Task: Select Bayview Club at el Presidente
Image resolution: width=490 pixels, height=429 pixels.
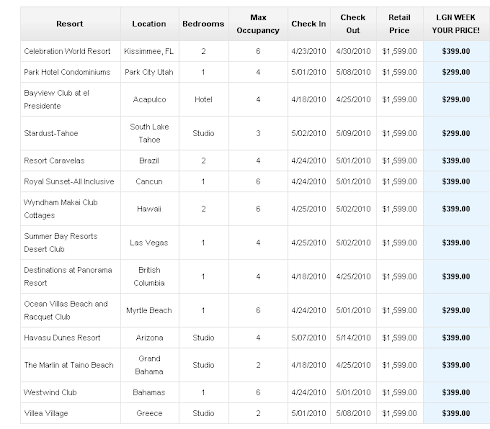Action: [x=57, y=100]
